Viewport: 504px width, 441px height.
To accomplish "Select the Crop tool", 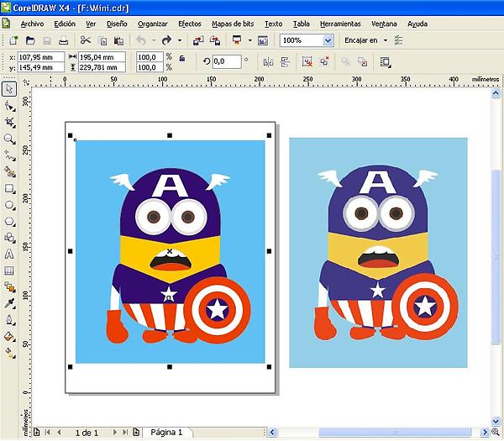I will click(9, 123).
